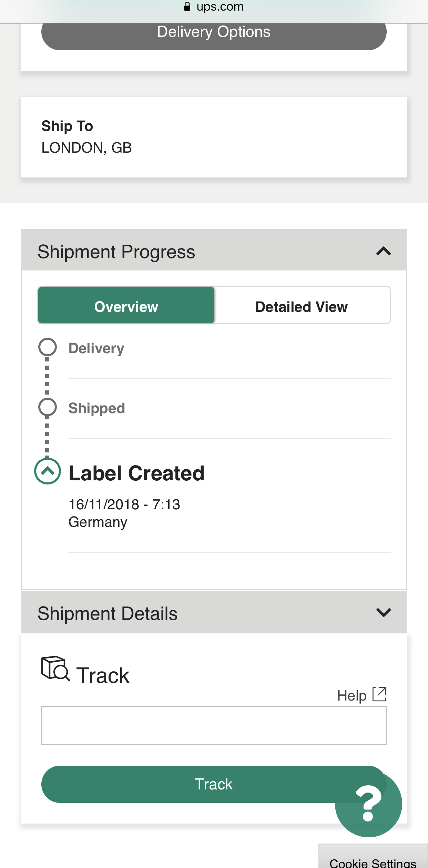Click the Delivery step circle marker
This screenshot has height=868, width=428.
pyautogui.click(x=48, y=347)
